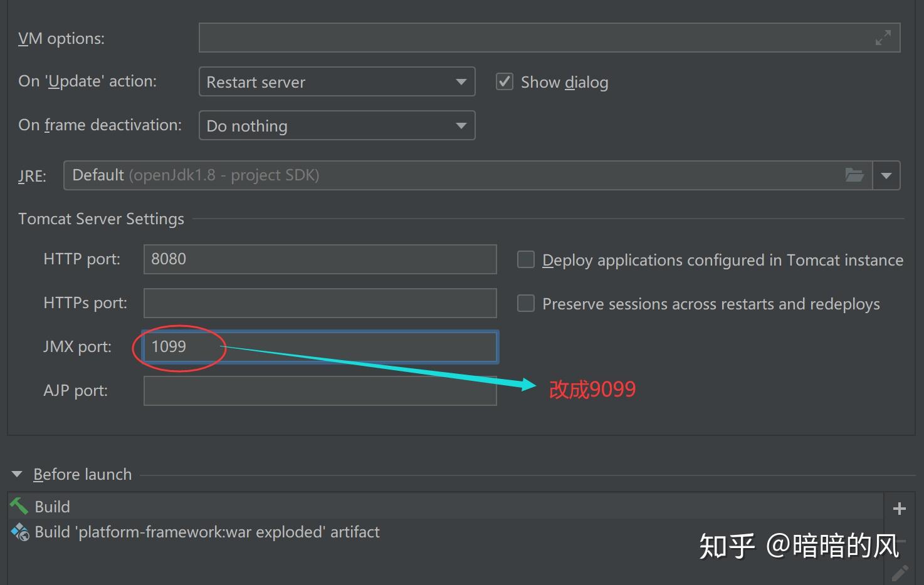Select the Build platform-framework:war exploded artifact entry
The height and width of the screenshot is (585, 924).
(207, 532)
